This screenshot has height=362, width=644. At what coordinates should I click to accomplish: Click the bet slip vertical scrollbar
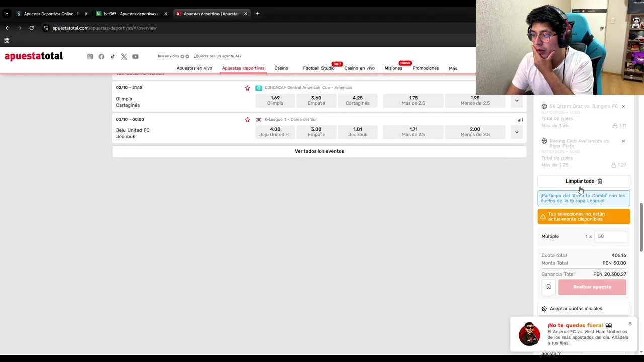point(641,227)
